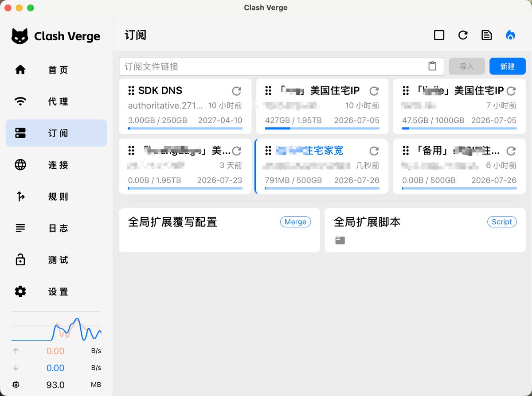Viewport: 532px width, 396px height.
Task: Click the blue flame reactivate icon
Action: tap(511, 35)
